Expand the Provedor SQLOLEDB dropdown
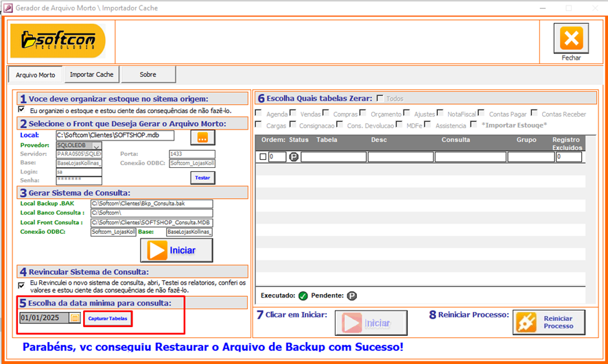Screen dimensions: 608x364 pos(96,145)
